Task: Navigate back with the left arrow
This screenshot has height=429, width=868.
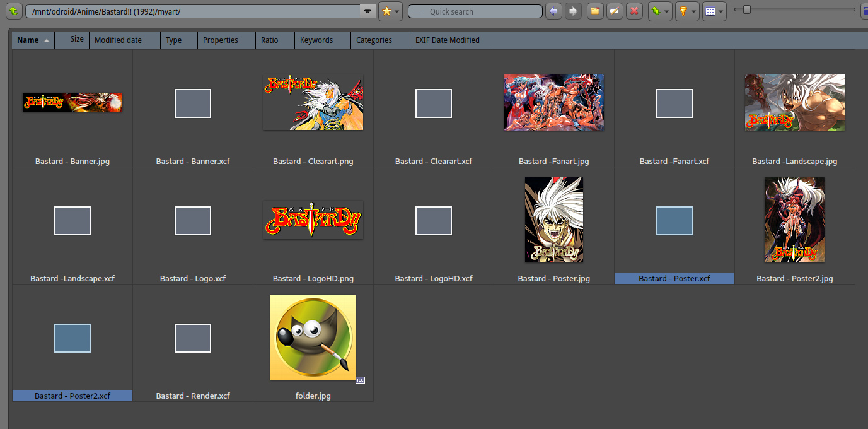Action: click(x=553, y=11)
